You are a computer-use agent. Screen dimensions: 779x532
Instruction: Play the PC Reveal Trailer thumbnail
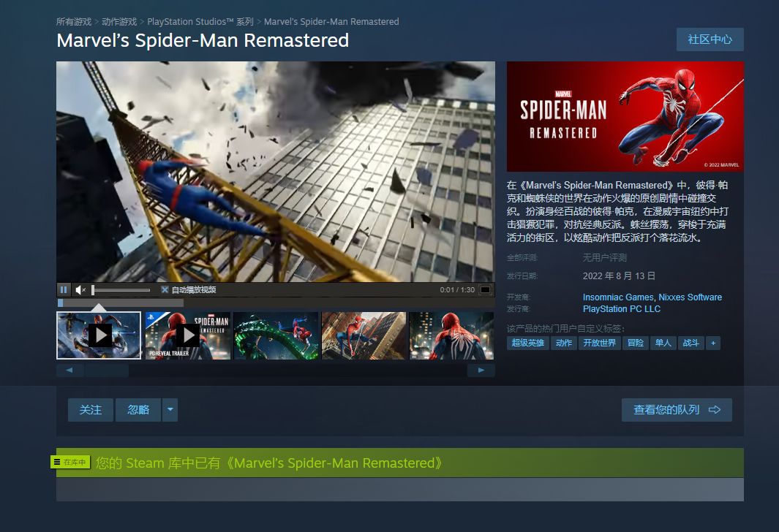(188, 336)
